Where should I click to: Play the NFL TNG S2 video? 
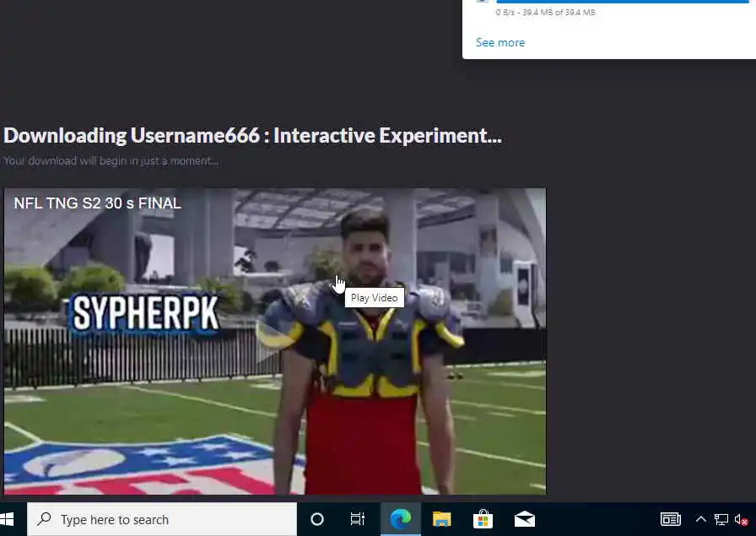pyautogui.click(x=275, y=341)
